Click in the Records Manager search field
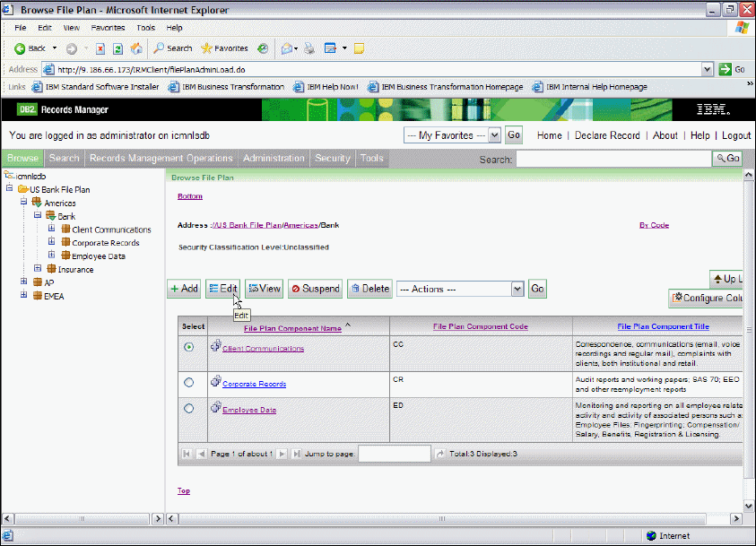756x546 pixels. click(613, 159)
